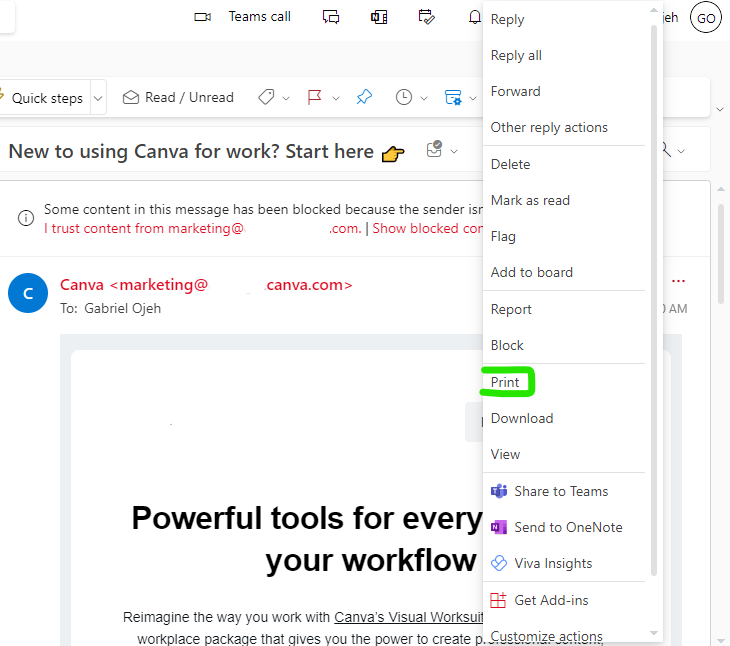Expand the ribbon collapse chevron at right

tap(720, 109)
